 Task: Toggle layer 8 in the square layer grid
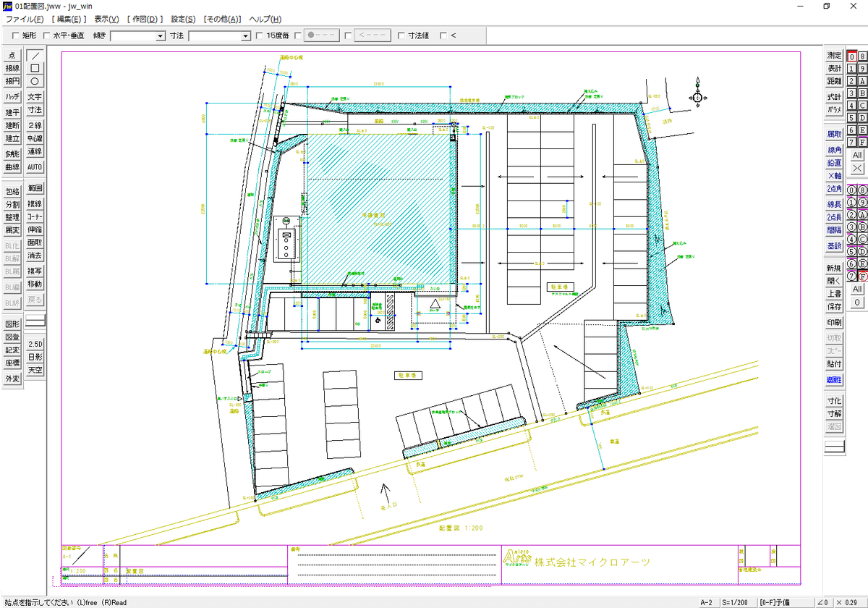tap(862, 56)
